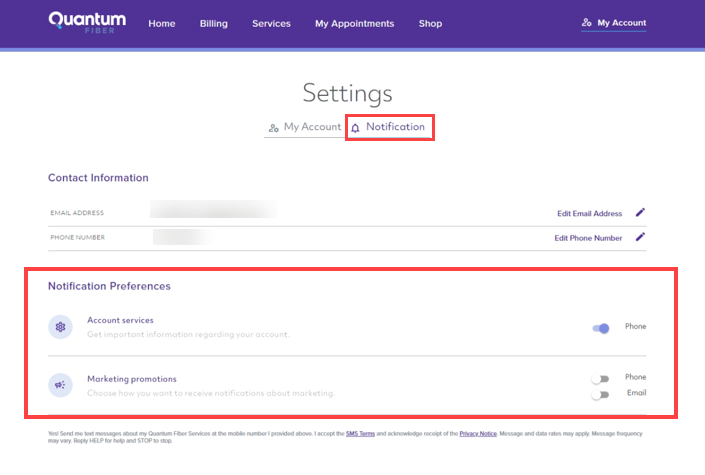Click the Quantum Fiber logo
705x475 pixels.
tap(85, 23)
